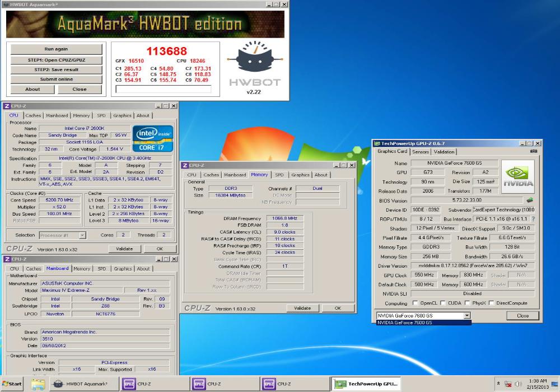Click the Show desktop button at taskbar end
Viewport: 560px width, 392px height.
point(555,384)
